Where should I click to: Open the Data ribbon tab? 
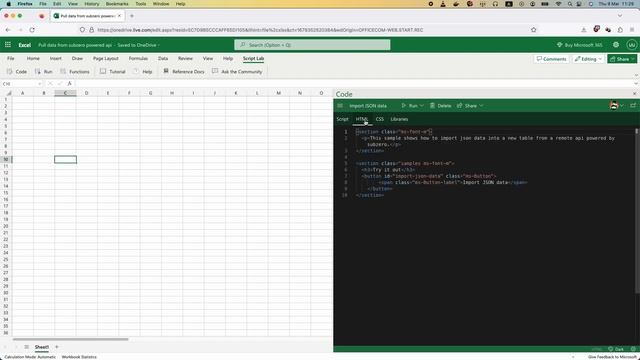pos(163,58)
